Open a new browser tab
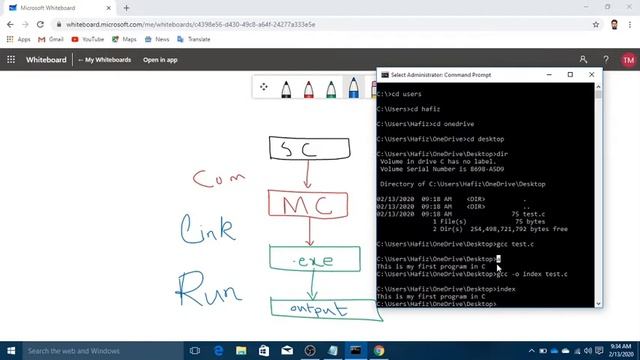Image resolution: width=640 pixels, height=360 pixels. pos(126,8)
